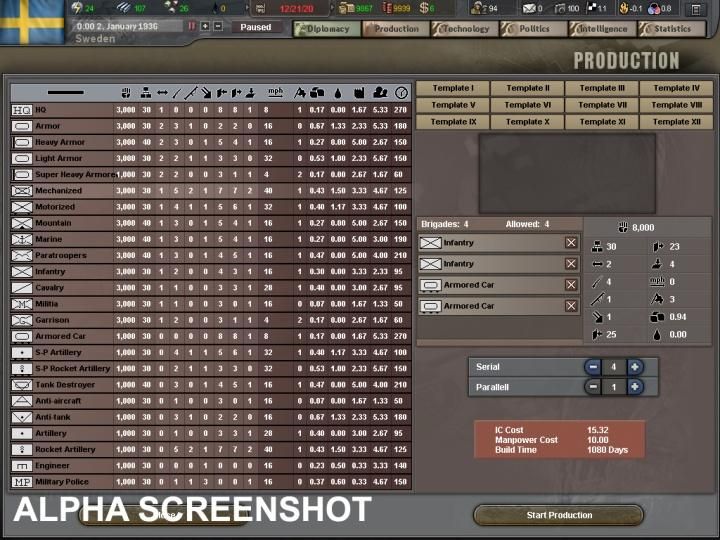
Task: Open the Diplomacy tab
Action: click(x=327, y=29)
